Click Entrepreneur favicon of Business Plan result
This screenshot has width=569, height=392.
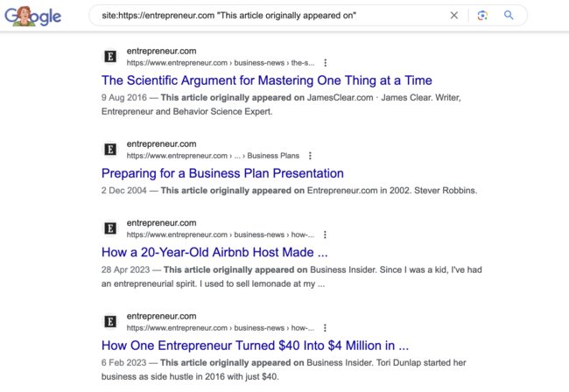pos(110,150)
